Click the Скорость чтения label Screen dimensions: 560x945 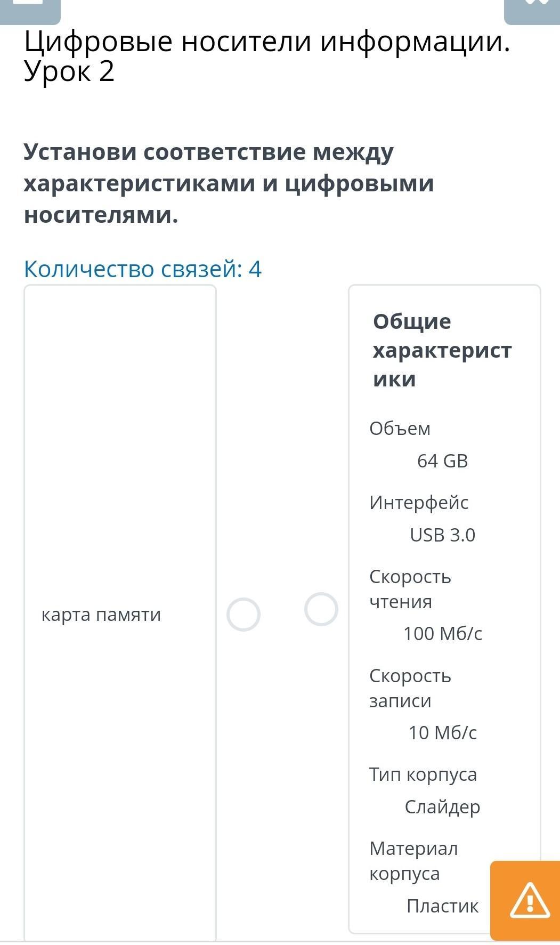click(410, 589)
